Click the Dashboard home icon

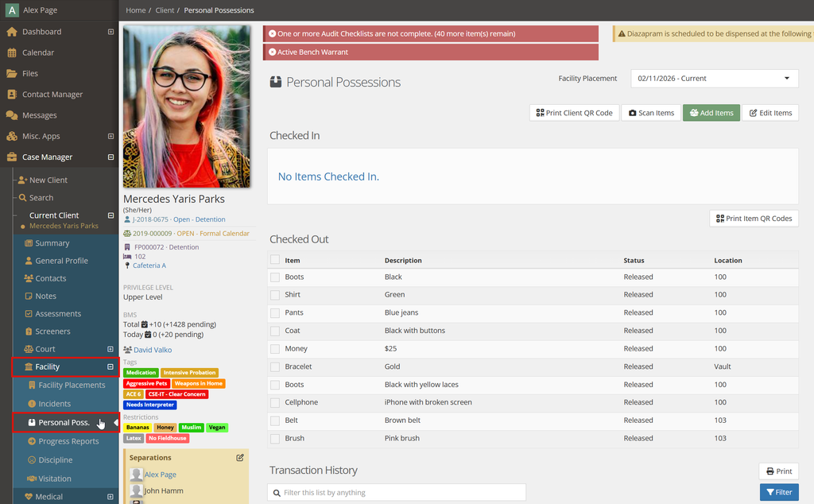(12, 32)
